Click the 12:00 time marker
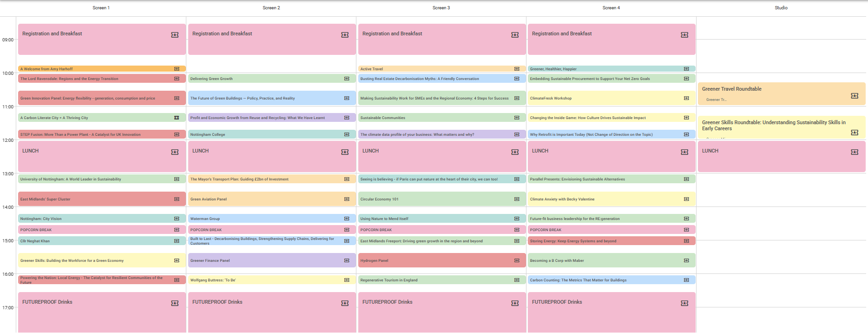Image resolution: width=868 pixels, height=333 pixels. 8,140
